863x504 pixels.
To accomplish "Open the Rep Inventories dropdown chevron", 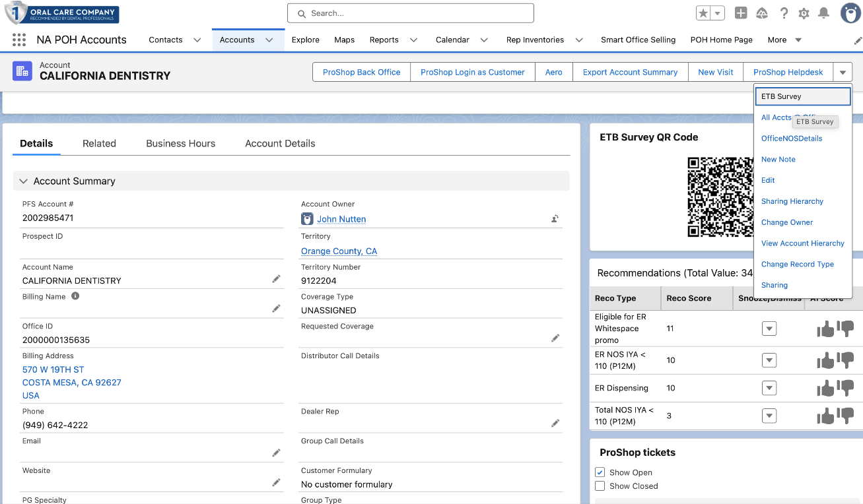I will tap(579, 40).
